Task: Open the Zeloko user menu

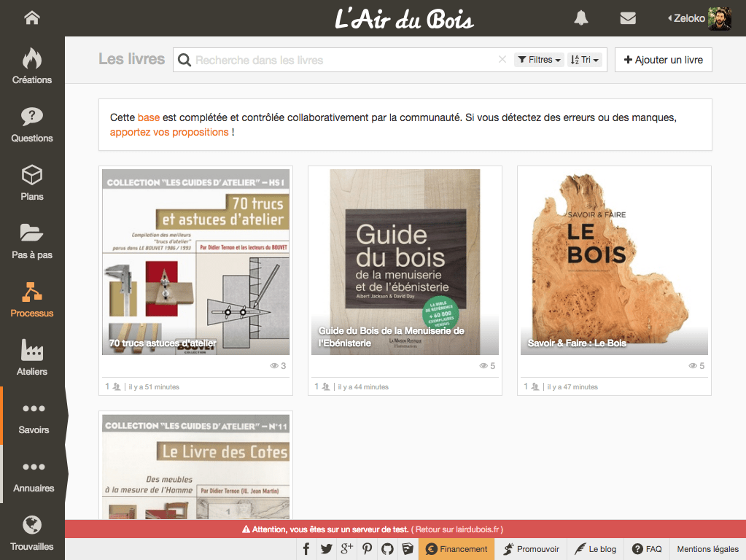Action: [686, 18]
